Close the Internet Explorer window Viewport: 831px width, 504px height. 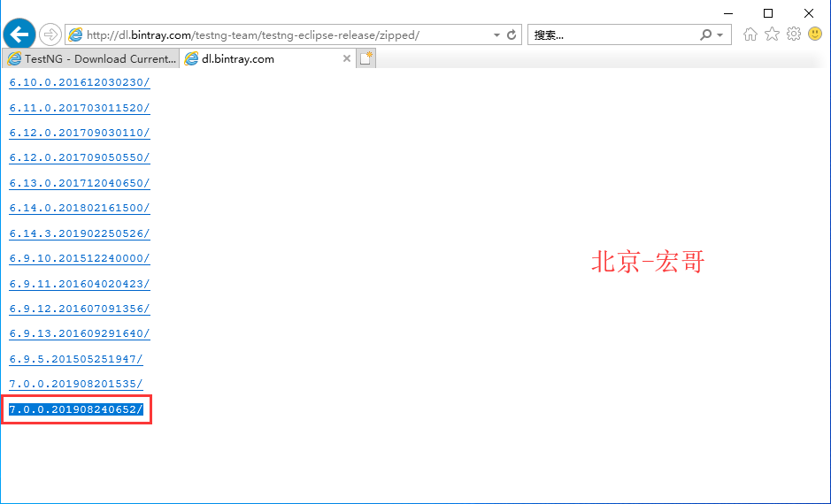[x=809, y=13]
